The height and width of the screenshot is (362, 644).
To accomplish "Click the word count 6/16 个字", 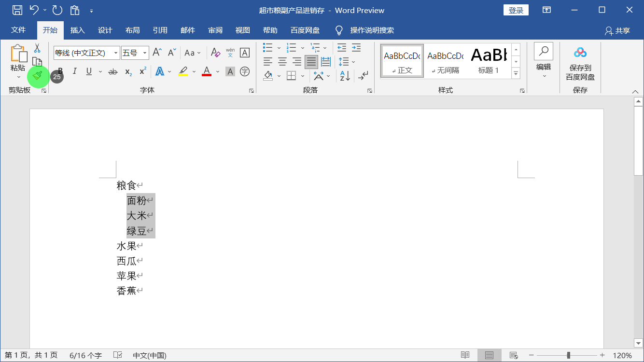I will tap(85, 355).
